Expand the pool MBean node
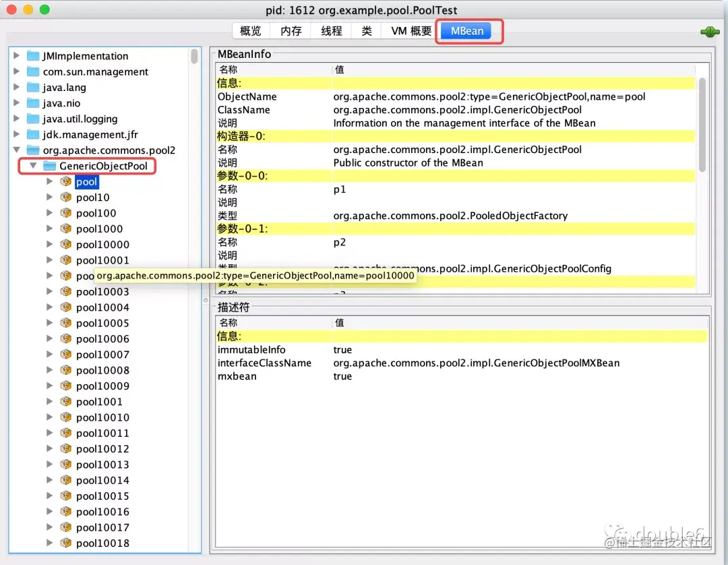 [x=50, y=181]
